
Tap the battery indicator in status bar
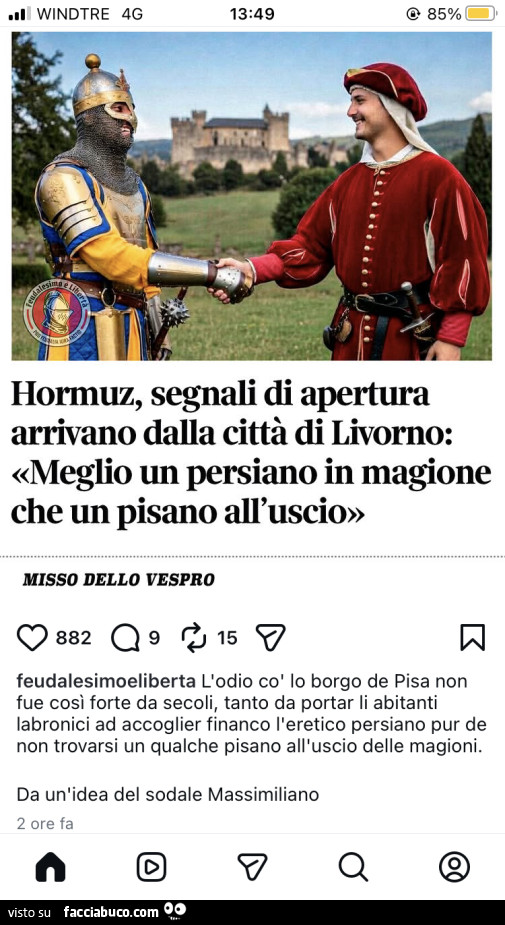click(481, 14)
